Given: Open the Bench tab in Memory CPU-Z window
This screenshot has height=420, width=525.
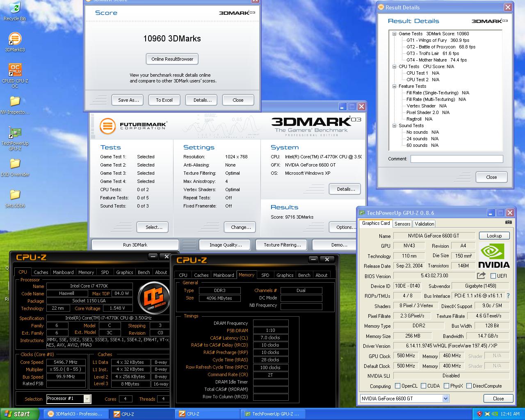Looking at the screenshot, I should tap(304, 275).
